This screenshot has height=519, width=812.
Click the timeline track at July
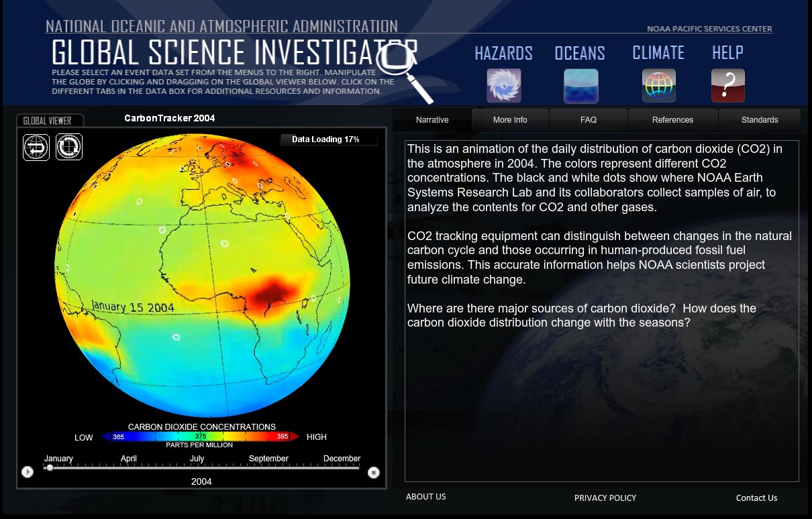pos(197,468)
